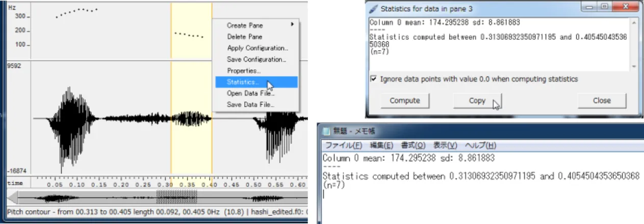Maximize the Statistics for data window
644x224 pixels.
coord(604,7)
